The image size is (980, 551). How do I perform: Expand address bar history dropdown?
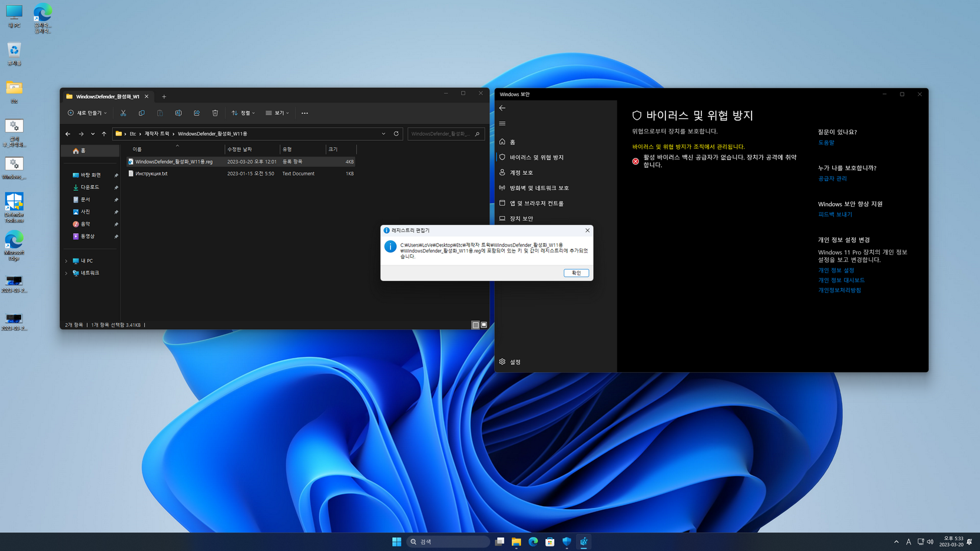coord(383,134)
